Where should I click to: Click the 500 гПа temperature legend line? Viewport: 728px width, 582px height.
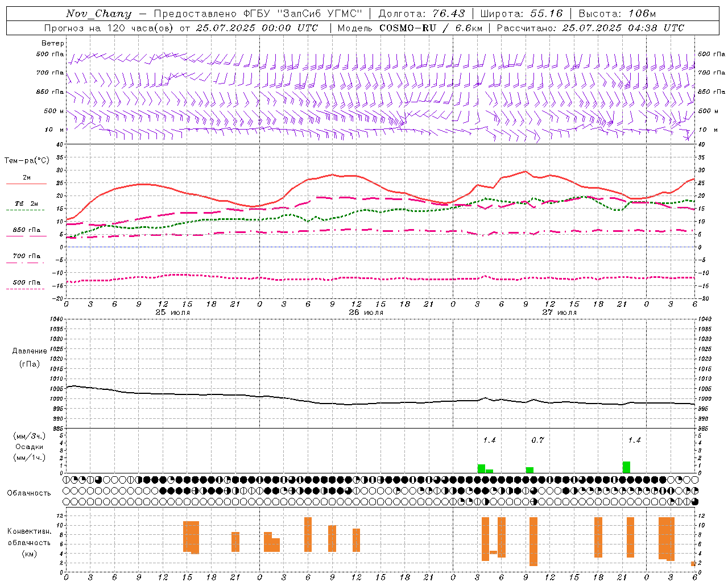click(26, 289)
